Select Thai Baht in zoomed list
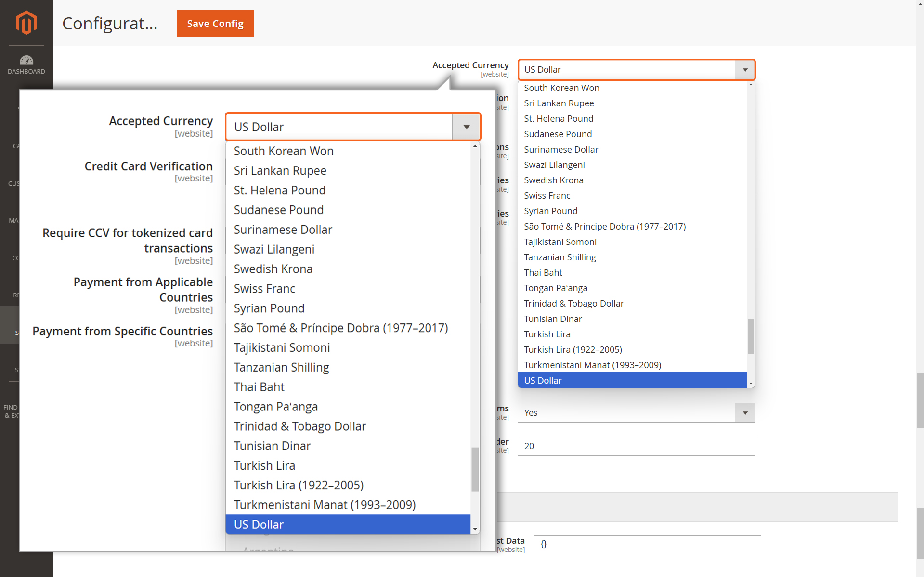 click(348, 387)
